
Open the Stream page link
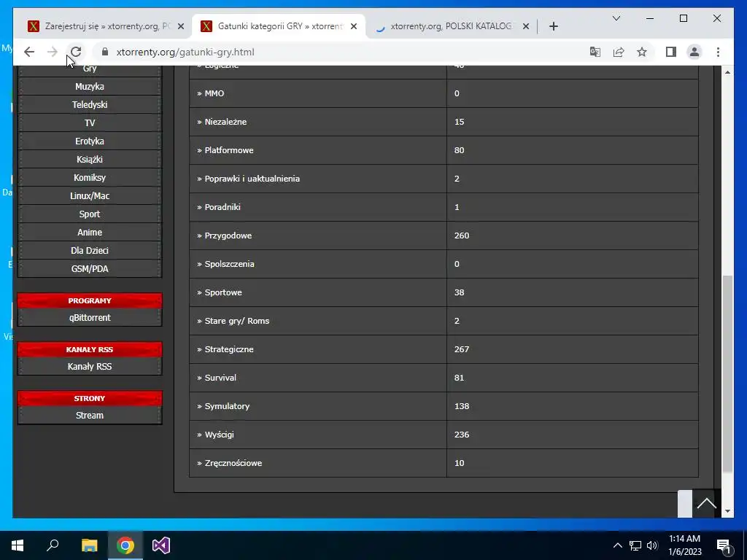(x=90, y=415)
